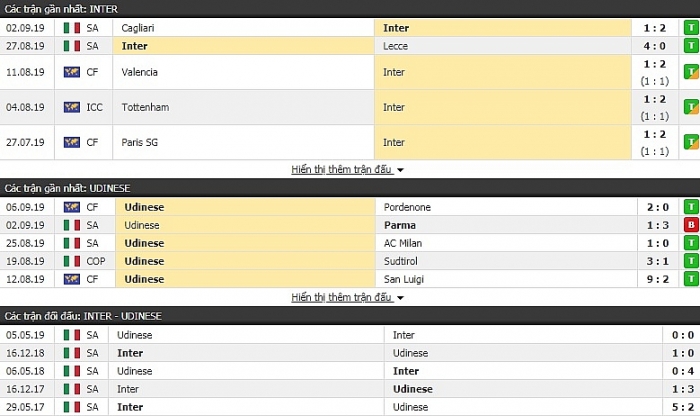Click the Italy flag on the 05.05.19 row
The height and width of the screenshot is (416, 700).
tap(71, 335)
